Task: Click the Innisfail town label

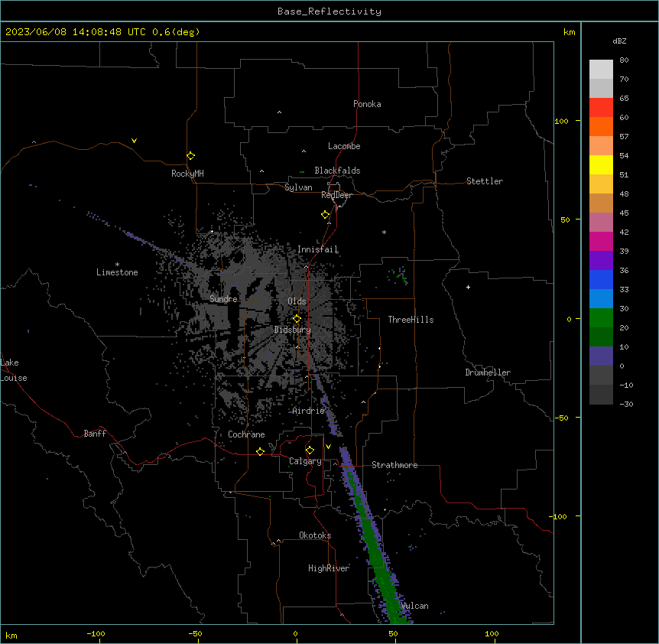Action: [317, 249]
